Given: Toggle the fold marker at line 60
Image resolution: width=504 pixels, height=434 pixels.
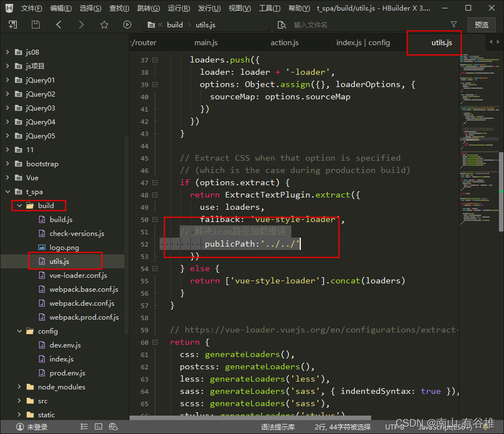Looking at the screenshot, I should point(155,343).
